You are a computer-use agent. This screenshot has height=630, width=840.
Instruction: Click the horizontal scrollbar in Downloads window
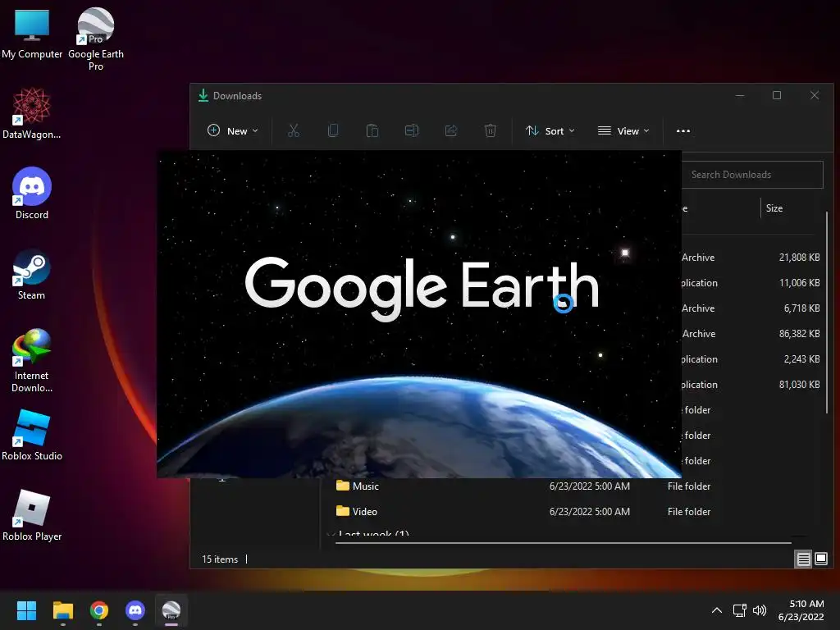563,543
